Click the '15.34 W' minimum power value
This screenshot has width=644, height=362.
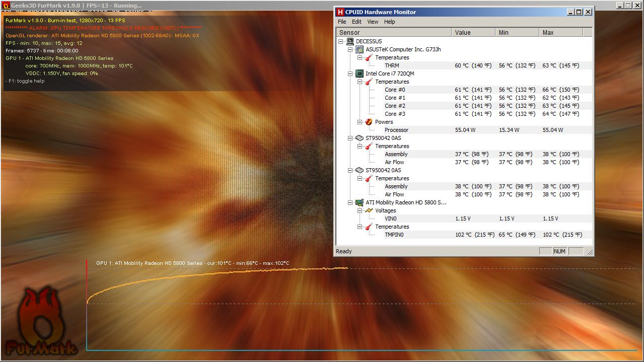coord(509,130)
